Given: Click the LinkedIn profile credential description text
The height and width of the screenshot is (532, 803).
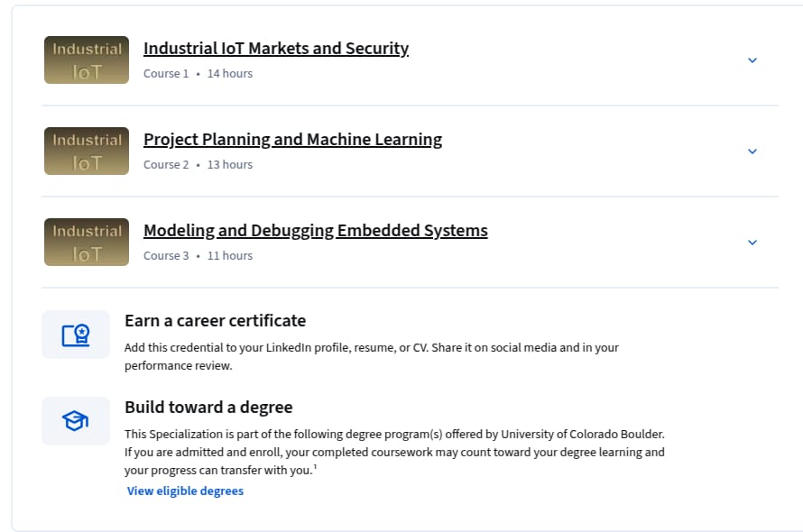Looking at the screenshot, I should pos(372,356).
